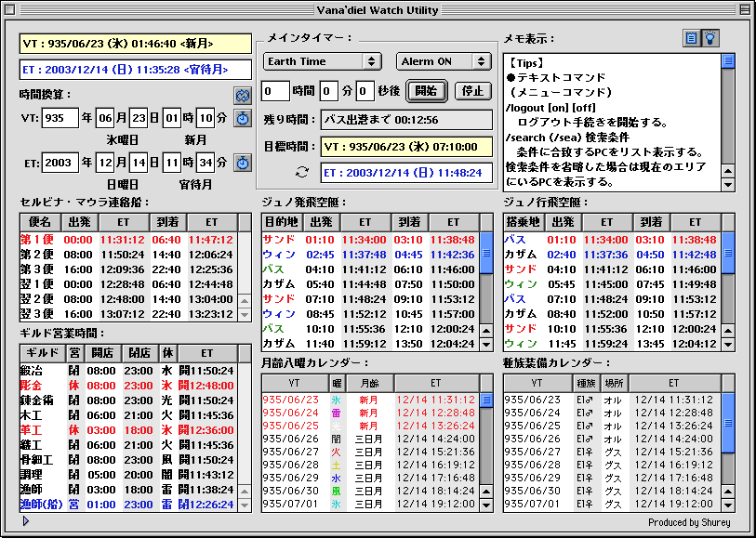Click the VT year field showing 935
Image resolution: width=756 pixels, height=538 pixels.
[x=60, y=118]
